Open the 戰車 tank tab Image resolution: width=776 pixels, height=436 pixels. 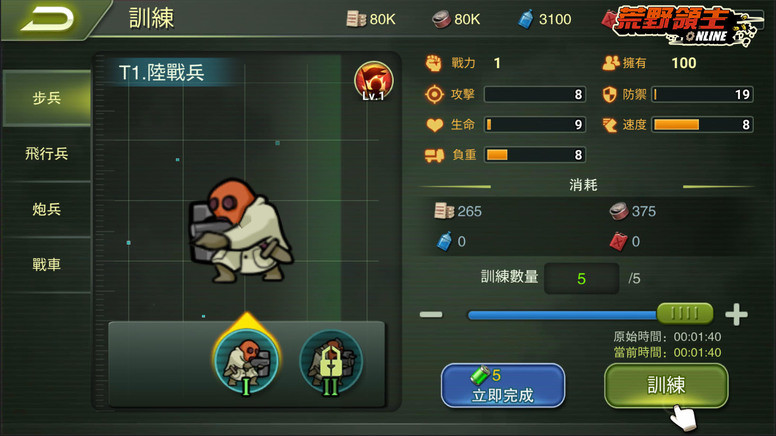click(47, 264)
